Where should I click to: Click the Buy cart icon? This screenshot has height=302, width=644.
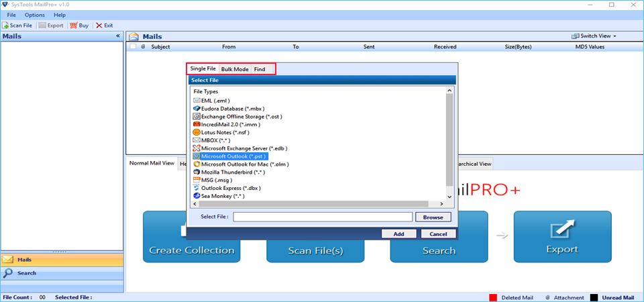click(x=73, y=26)
